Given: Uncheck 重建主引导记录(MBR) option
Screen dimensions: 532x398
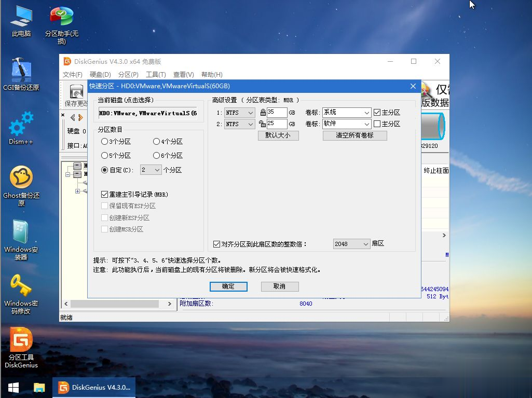Looking at the screenshot, I should point(105,194).
